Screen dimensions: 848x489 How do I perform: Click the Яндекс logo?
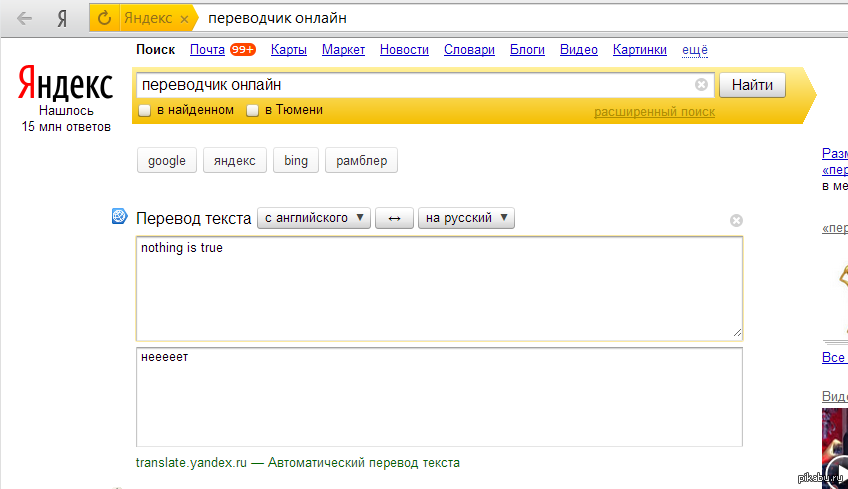(65, 83)
